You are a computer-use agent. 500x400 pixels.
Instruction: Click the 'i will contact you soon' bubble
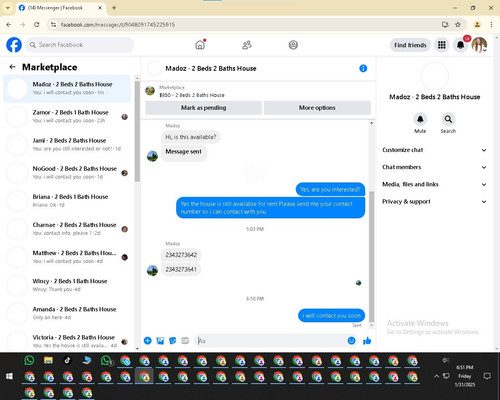click(x=331, y=315)
